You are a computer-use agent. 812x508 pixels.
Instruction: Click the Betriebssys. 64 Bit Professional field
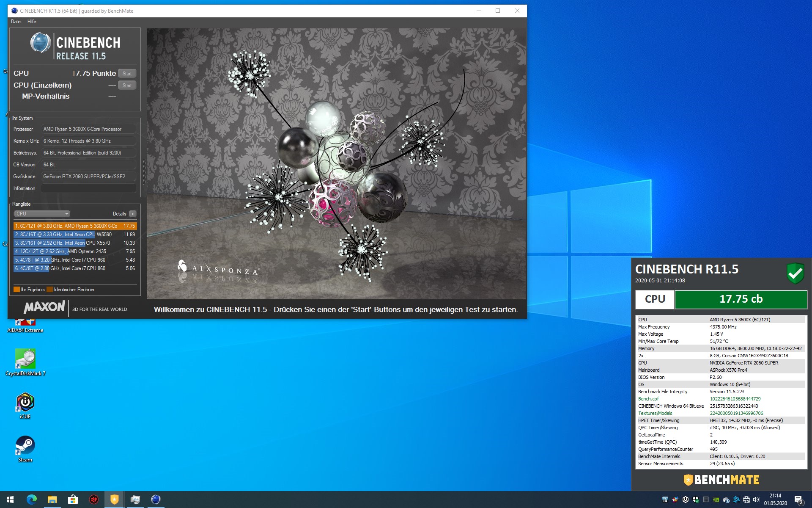click(x=89, y=153)
